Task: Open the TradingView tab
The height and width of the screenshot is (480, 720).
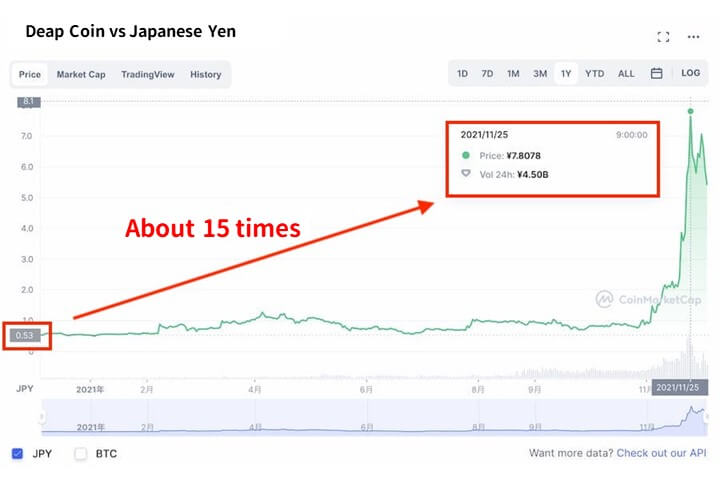Action: click(x=147, y=74)
